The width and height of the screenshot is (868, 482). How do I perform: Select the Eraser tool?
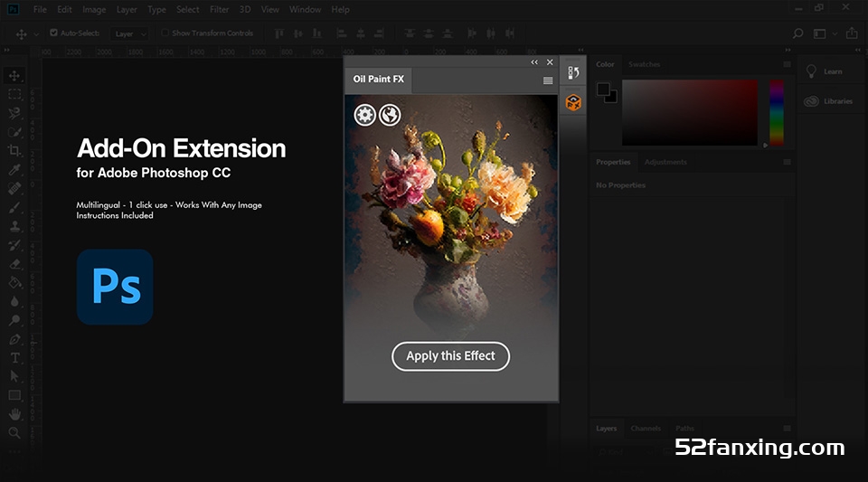point(14,263)
